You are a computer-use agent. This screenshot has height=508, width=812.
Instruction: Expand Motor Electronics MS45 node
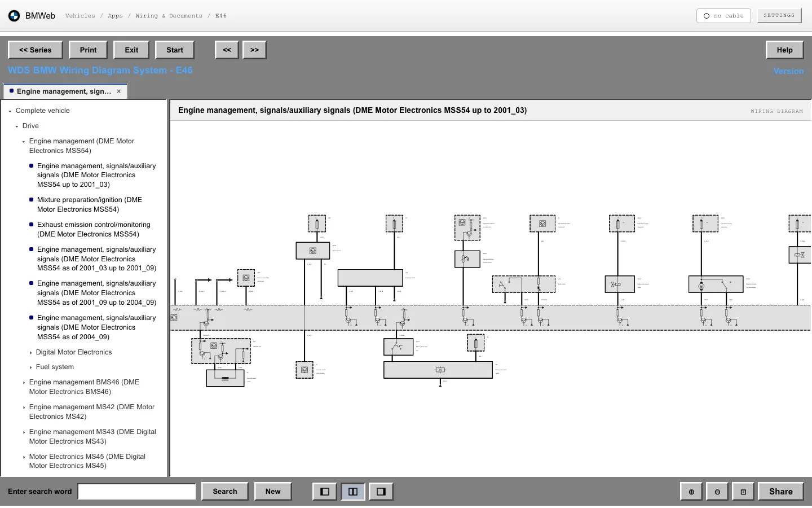[24, 457]
